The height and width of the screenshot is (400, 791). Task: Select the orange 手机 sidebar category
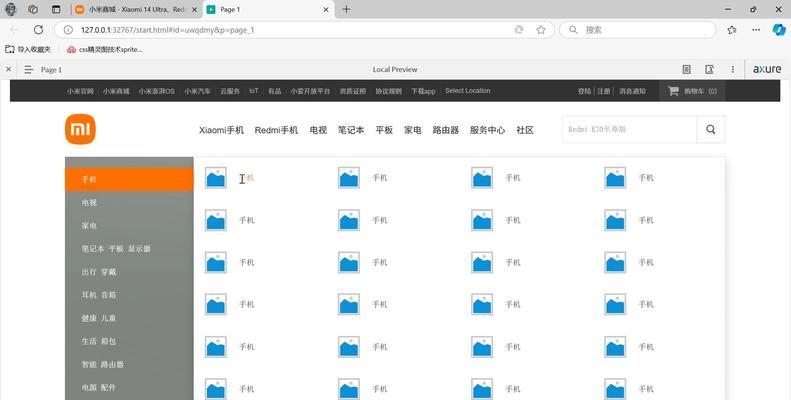point(129,179)
